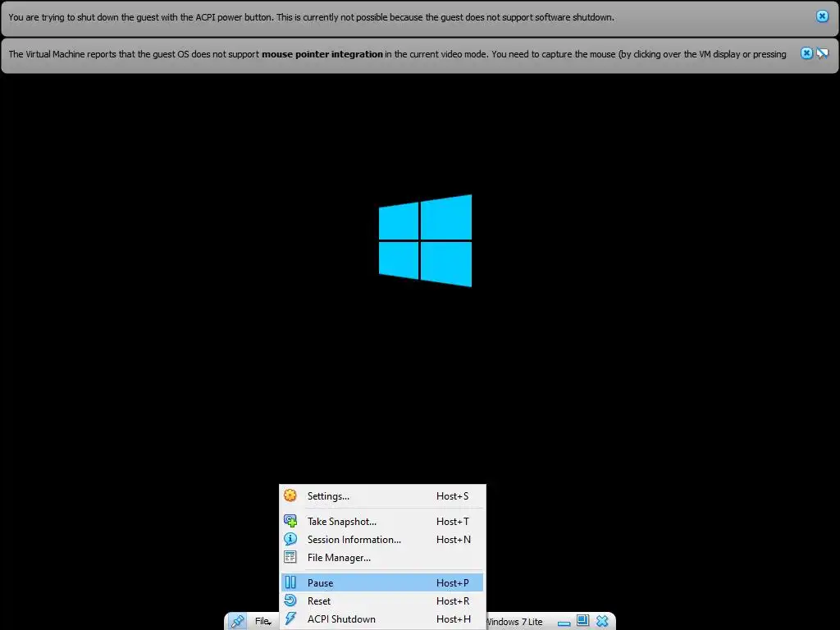Click the Host+H shortcut text
The image size is (840, 630).
453,619
